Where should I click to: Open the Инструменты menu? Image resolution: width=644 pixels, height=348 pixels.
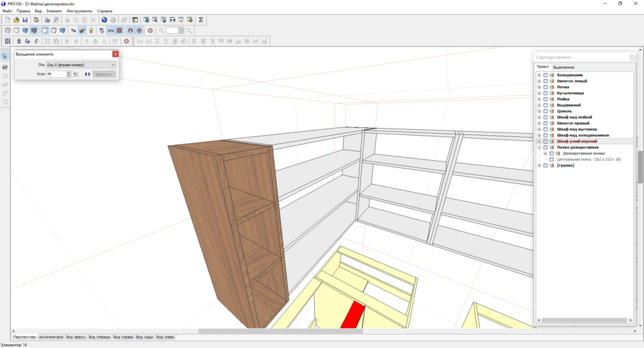pos(79,11)
